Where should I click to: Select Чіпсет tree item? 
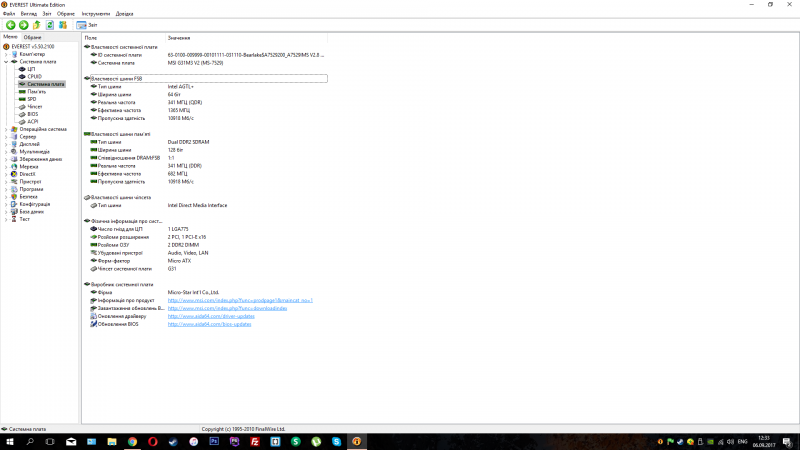(x=35, y=107)
